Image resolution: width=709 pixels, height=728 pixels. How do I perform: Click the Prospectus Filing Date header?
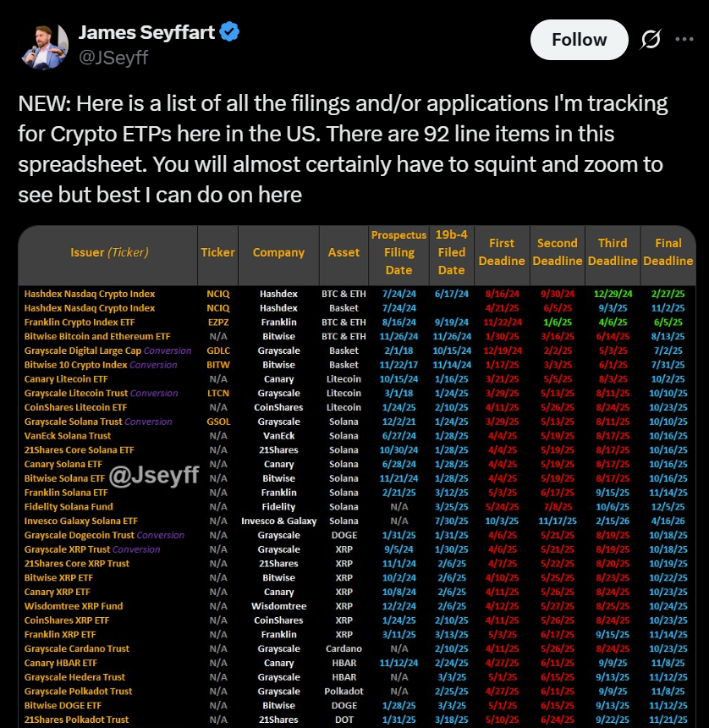point(398,253)
